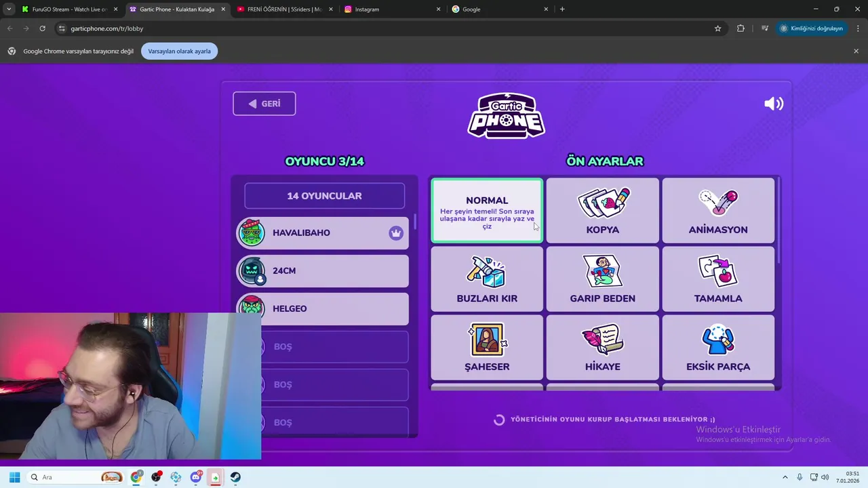Close the Instagram tab
Viewport: 868px width, 488px height.
(x=438, y=9)
